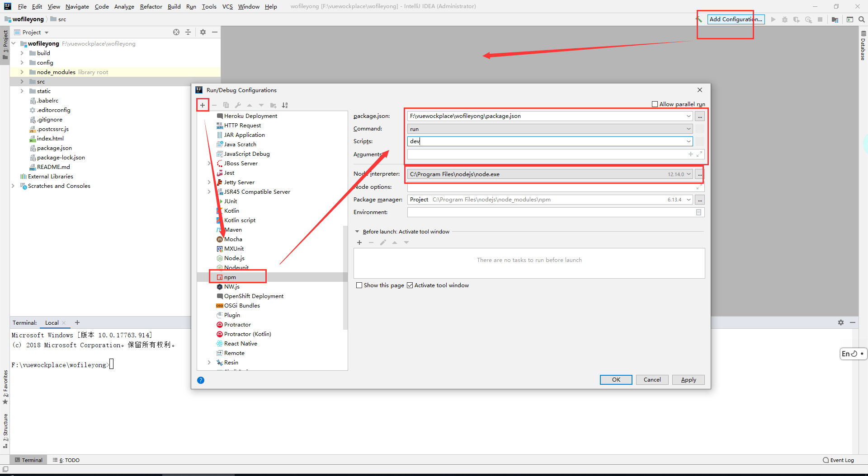The height and width of the screenshot is (476, 868).
Task: Open the Scripts dropdown list
Action: [689, 142]
